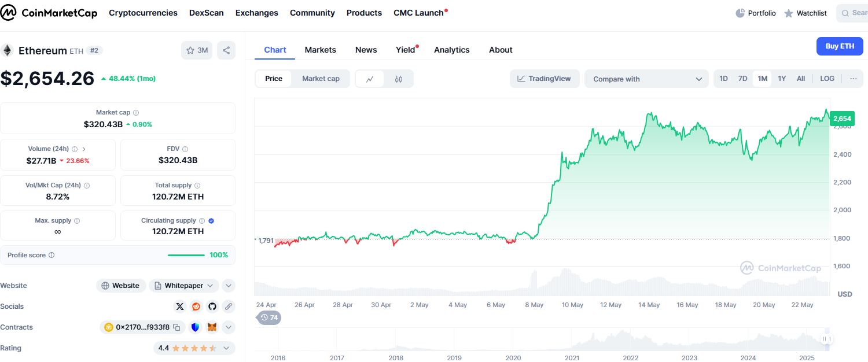Open Volume (24h) details arrow

click(84, 149)
